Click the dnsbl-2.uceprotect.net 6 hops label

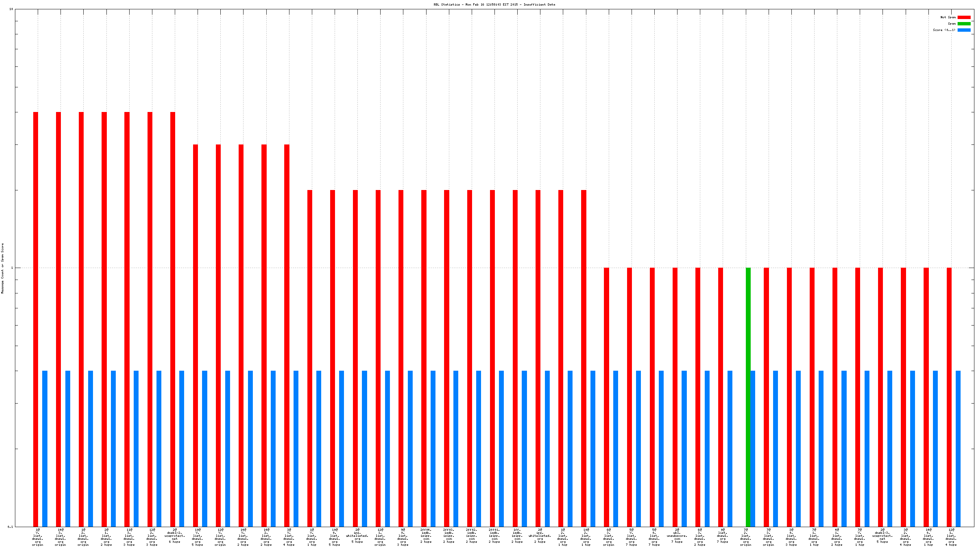click(x=175, y=536)
